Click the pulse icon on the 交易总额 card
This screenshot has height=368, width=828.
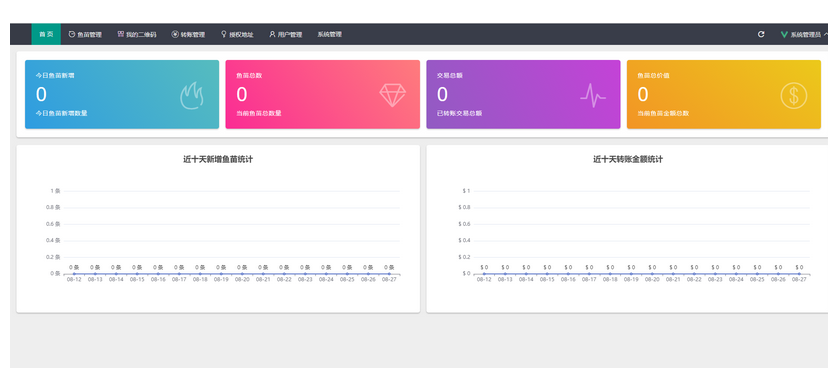coord(593,96)
